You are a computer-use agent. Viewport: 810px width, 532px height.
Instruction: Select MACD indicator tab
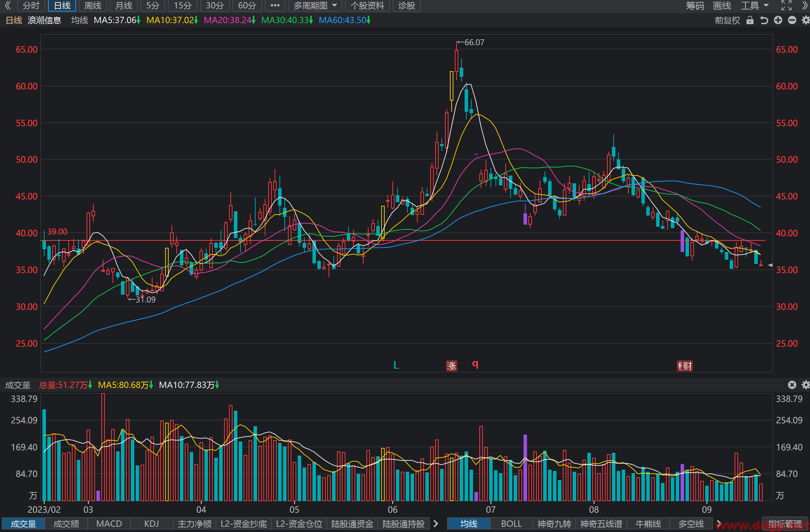[109, 524]
